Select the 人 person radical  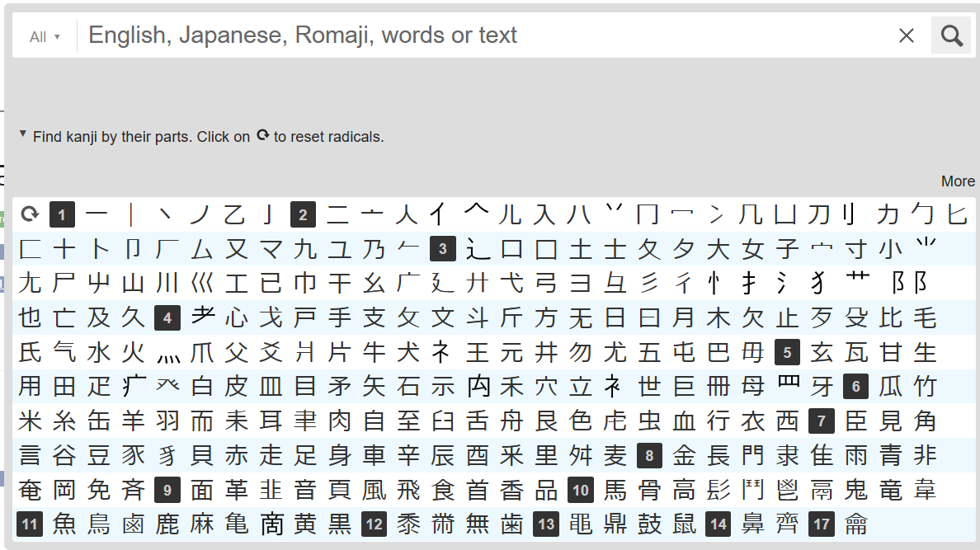click(406, 215)
